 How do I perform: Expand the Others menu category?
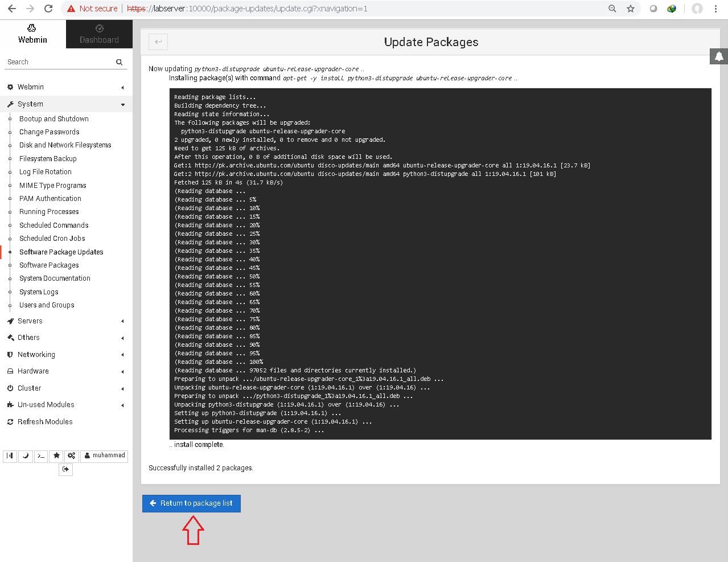click(66, 338)
